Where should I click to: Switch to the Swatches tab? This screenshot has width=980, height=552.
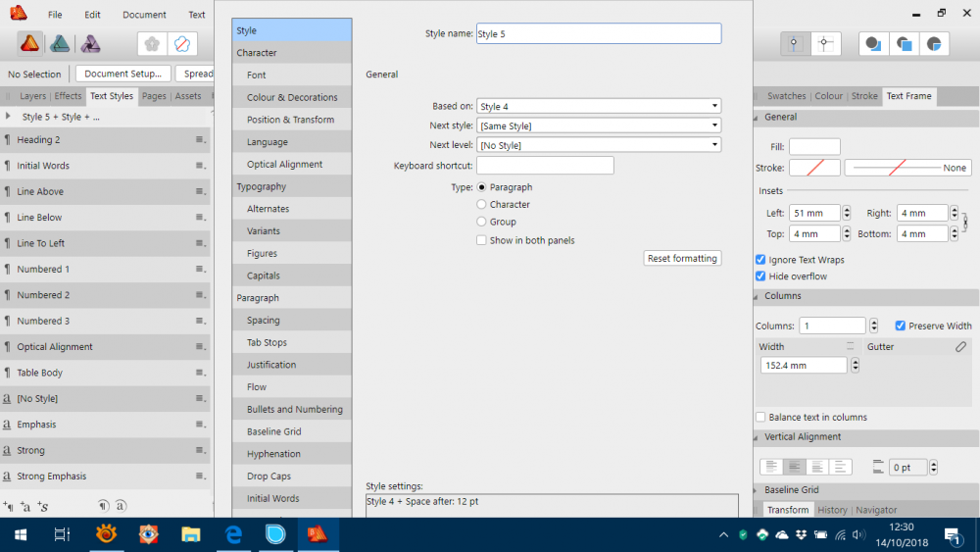(x=786, y=96)
